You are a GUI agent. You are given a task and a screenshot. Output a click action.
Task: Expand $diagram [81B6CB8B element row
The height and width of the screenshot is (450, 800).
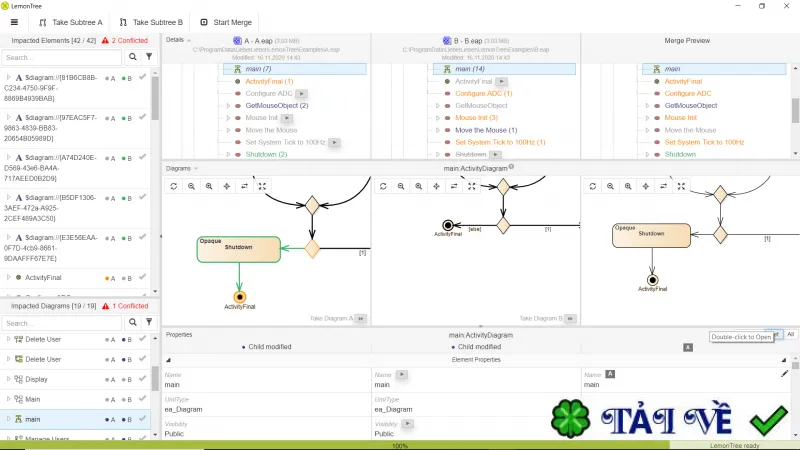point(8,78)
